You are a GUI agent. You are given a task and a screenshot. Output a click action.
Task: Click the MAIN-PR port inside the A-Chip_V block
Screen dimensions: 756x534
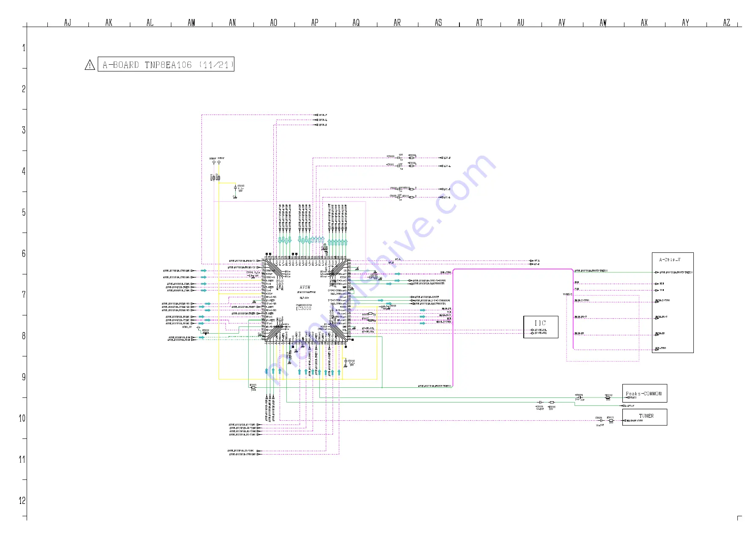pos(660,334)
